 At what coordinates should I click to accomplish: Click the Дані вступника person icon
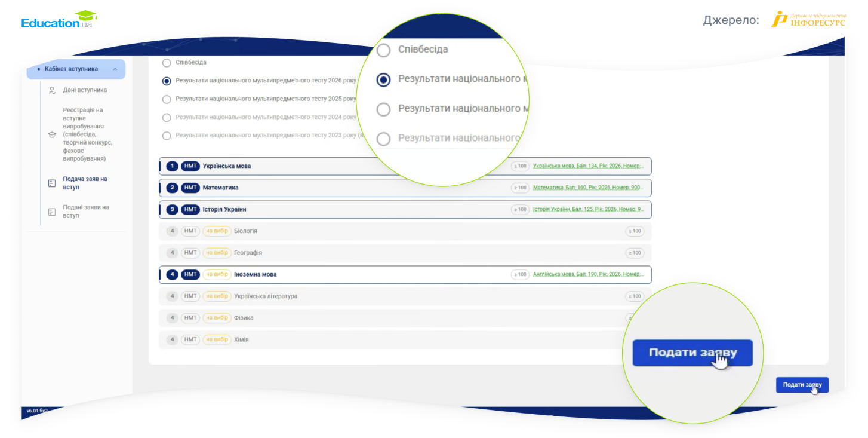[52, 90]
